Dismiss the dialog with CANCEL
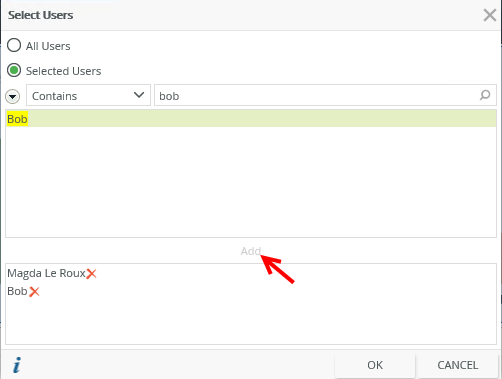This screenshot has height=379, width=502. pos(458,365)
